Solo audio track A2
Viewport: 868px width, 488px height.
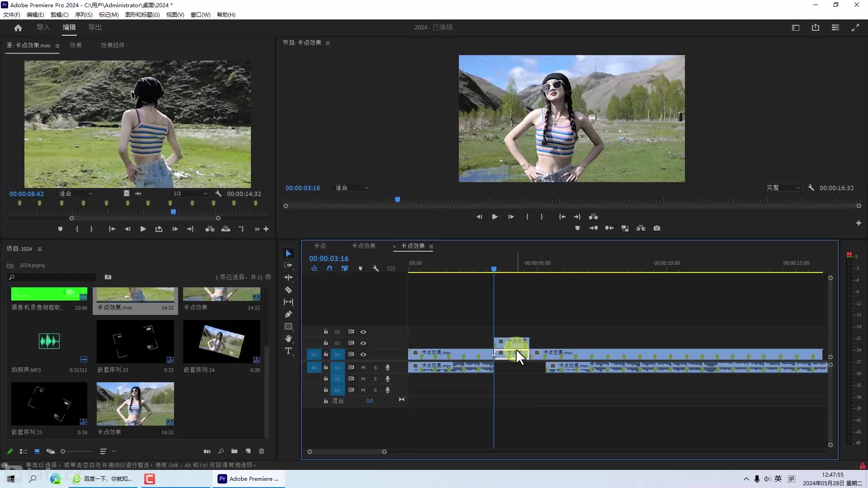375,379
